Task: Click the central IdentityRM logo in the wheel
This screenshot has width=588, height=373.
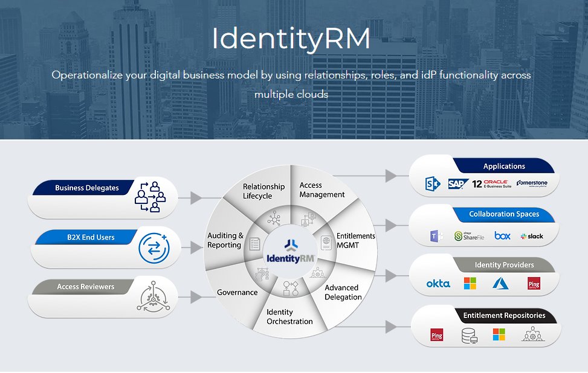Action: pyautogui.click(x=290, y=252)
